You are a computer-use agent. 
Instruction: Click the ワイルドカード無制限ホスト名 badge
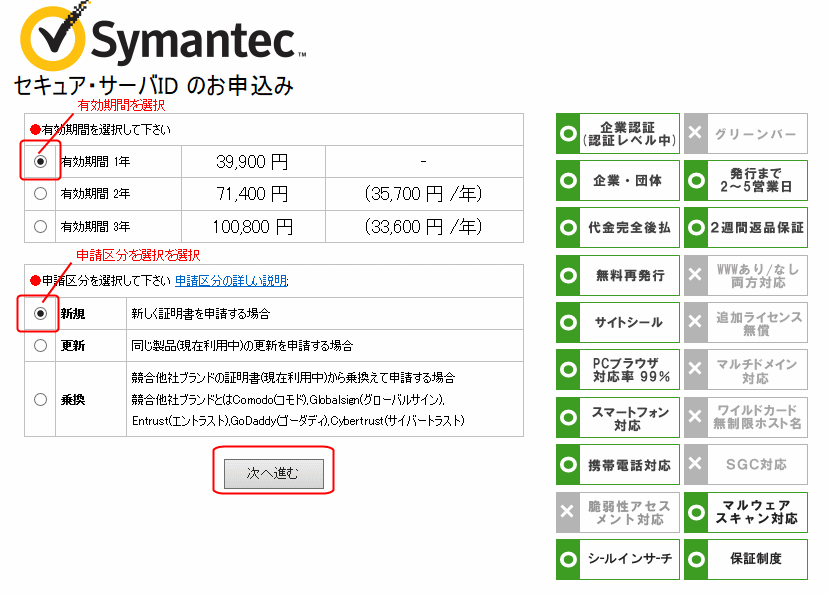(x=746, y=417)
